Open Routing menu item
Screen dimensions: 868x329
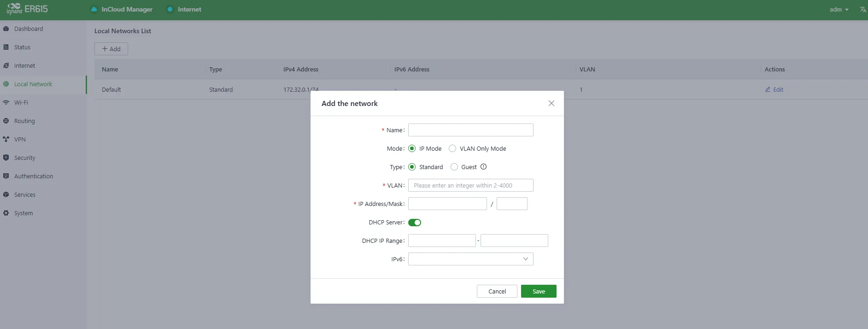point(43,121)
